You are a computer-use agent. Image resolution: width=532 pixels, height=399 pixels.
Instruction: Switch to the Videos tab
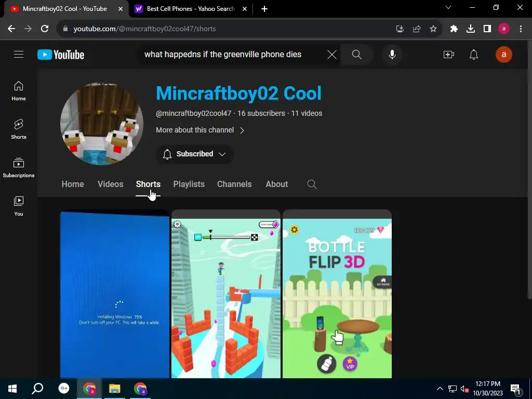coord(110,184)
